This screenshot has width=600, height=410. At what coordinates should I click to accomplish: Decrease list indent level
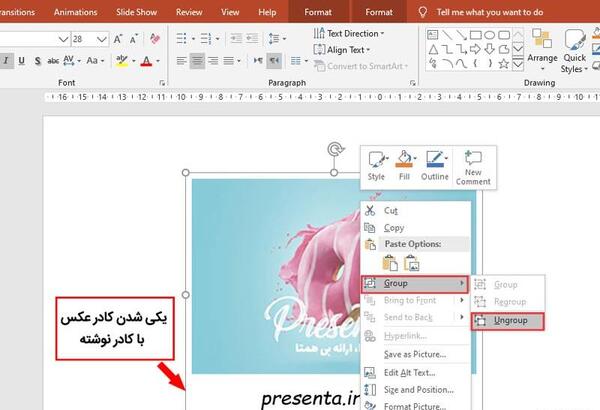pos(236,39)
